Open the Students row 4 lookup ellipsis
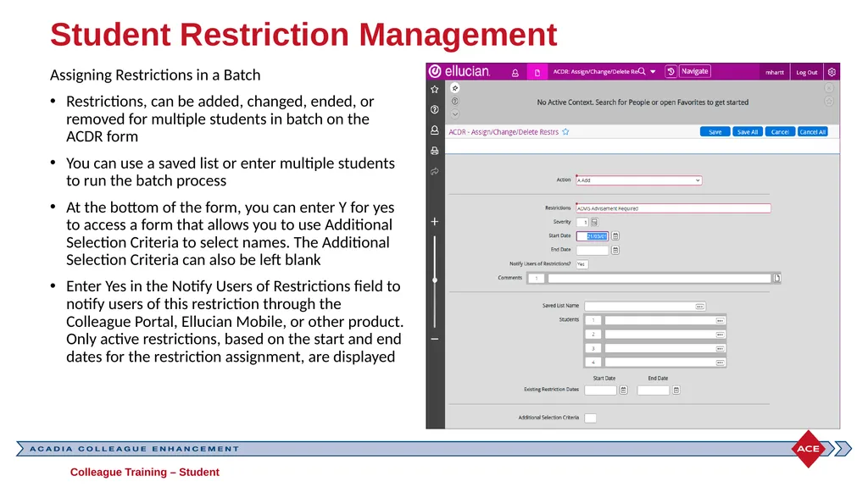 (720, 362)
